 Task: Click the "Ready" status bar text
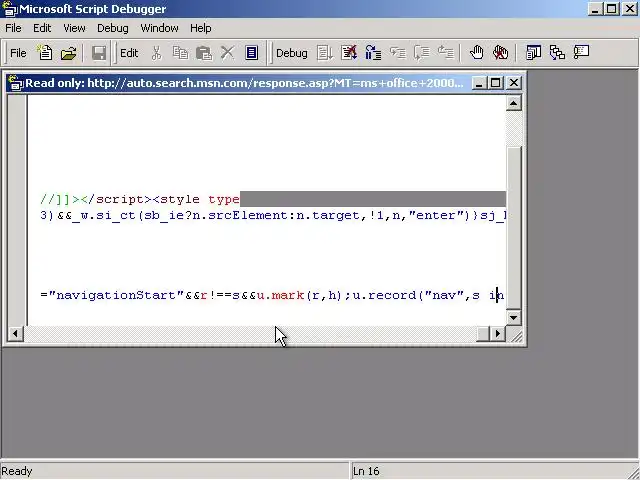click(x=17, y=471)
